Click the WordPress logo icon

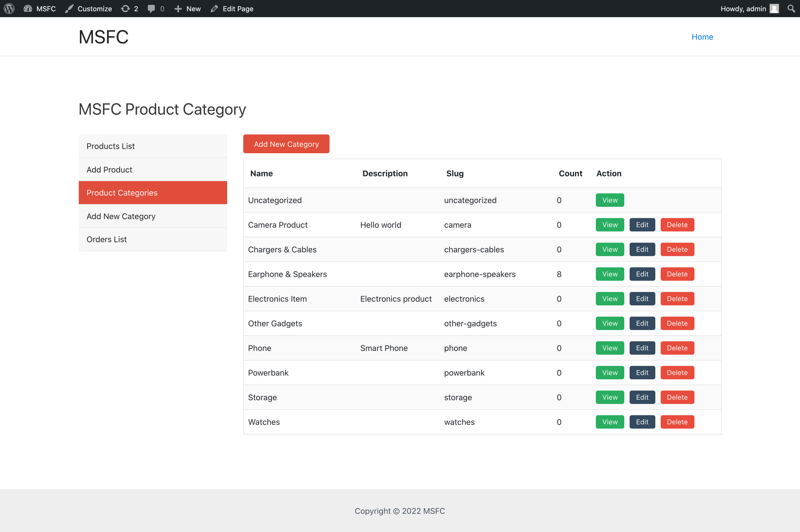[x=9, y=9]
